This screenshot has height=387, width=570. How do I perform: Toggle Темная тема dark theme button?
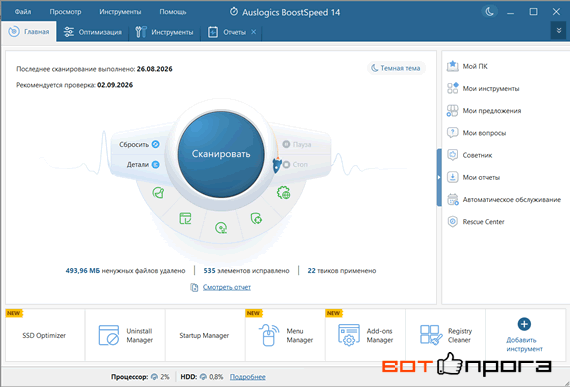tap(396, 68)
